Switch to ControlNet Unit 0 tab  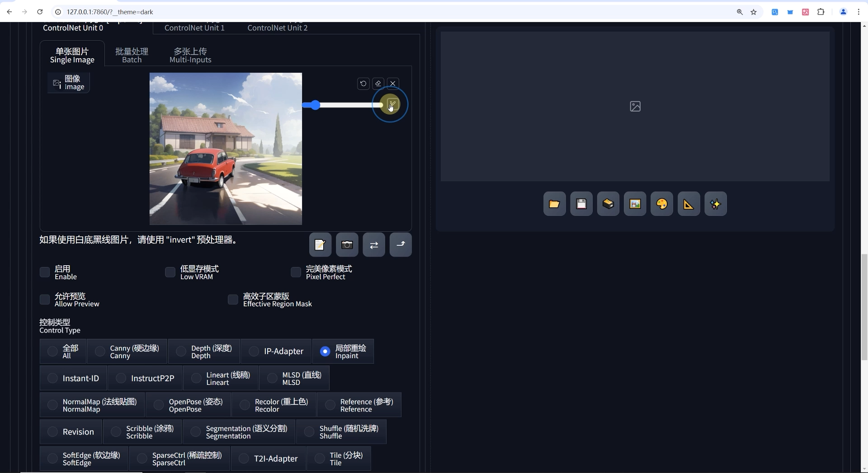pyautogui.click(x=73, y=28)
